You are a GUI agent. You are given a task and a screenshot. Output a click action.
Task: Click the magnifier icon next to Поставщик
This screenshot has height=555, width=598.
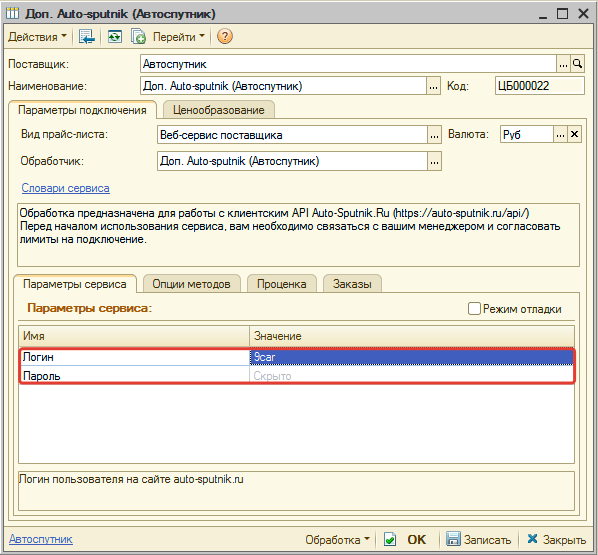577,64
